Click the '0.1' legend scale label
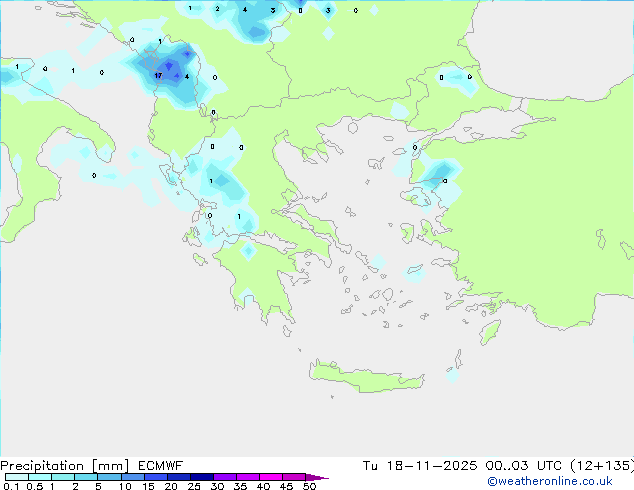The image size is (634, 490). coord(11,486)
